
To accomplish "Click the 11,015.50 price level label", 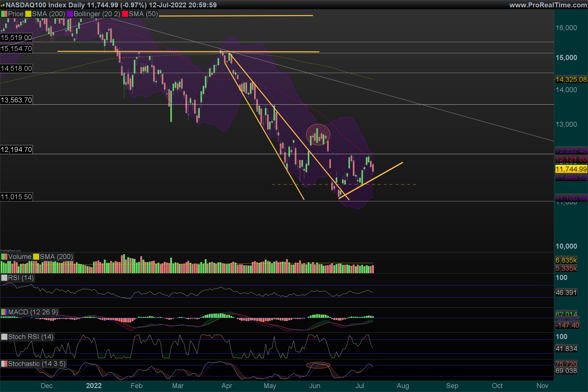I will point(16,197).
